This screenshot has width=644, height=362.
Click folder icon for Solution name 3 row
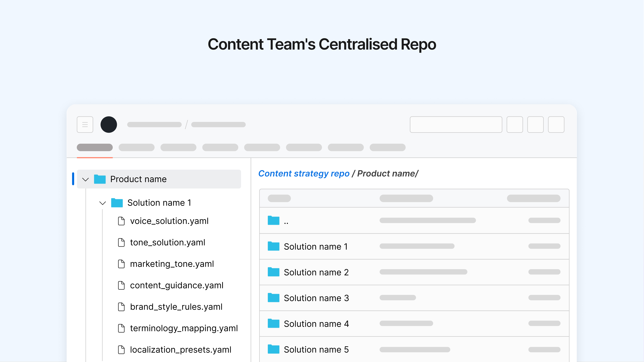click(273, 298)
